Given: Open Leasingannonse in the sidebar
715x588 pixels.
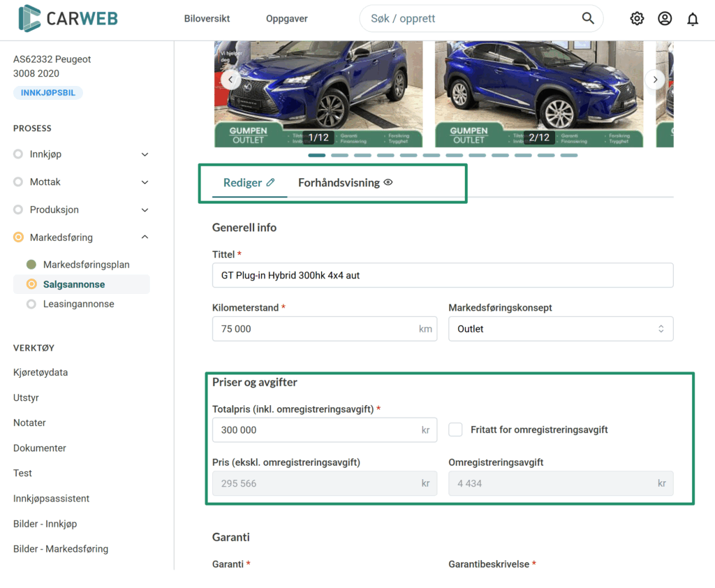Looking at the screenshot, I should point(78,304).
